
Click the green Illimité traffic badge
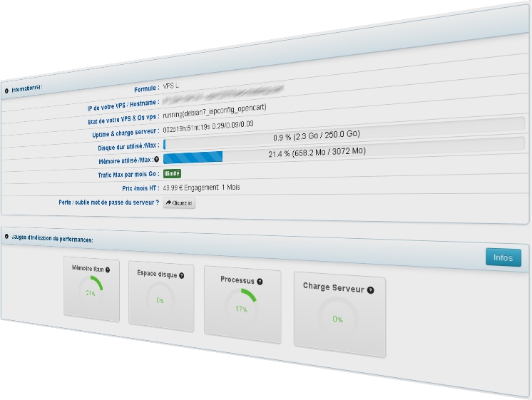click(172, 173)
